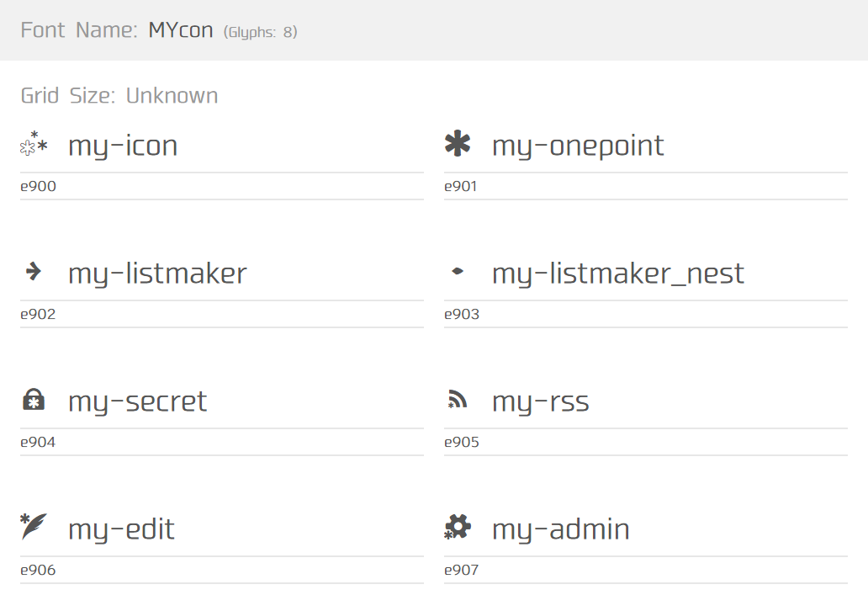
Task: Click the my-icon glyph name label
Action: coord(123,145)
